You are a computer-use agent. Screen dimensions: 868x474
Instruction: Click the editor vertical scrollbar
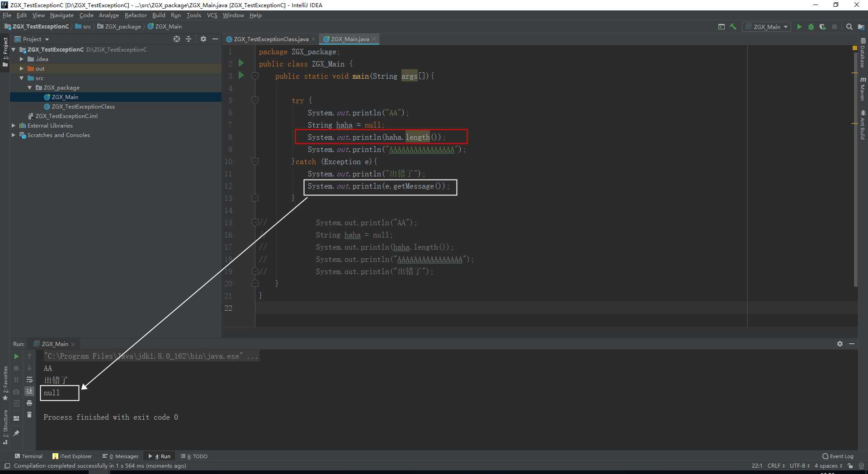(855, 170)
